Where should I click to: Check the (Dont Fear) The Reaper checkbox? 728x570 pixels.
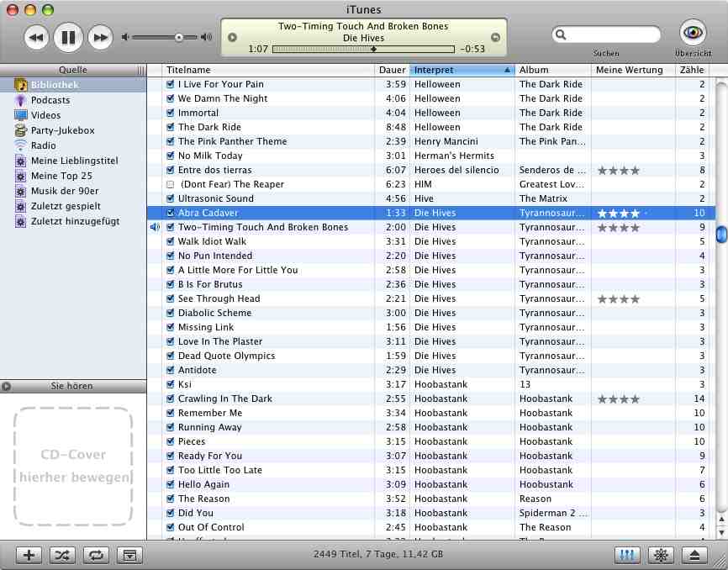[170, 185]
